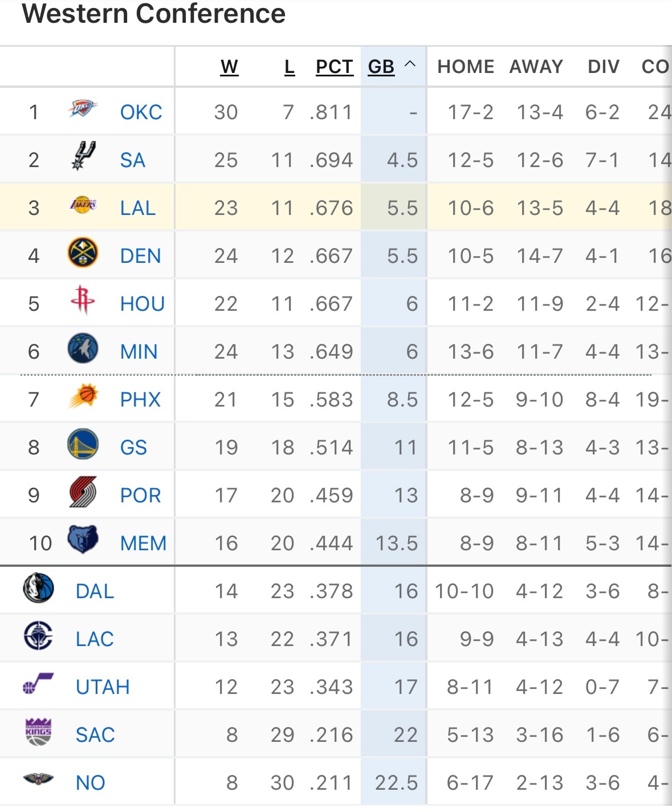Open the UTAH team link
The height and width of the screenshot is (812, 672).
click(x=103, y=687)
